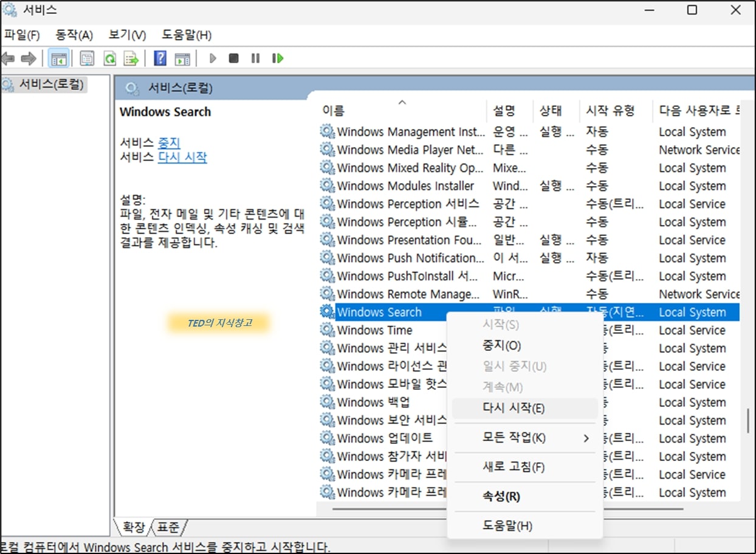Image resolution: width=756 pixels, height=554 pixels.
Task: Click the 다시 시작 service link
Action: point(182,157)
